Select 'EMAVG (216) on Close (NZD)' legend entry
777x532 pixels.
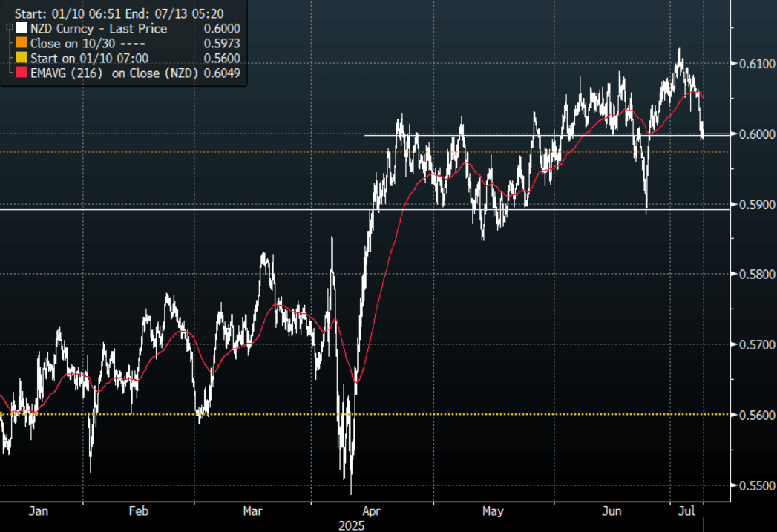coord(128,73)
